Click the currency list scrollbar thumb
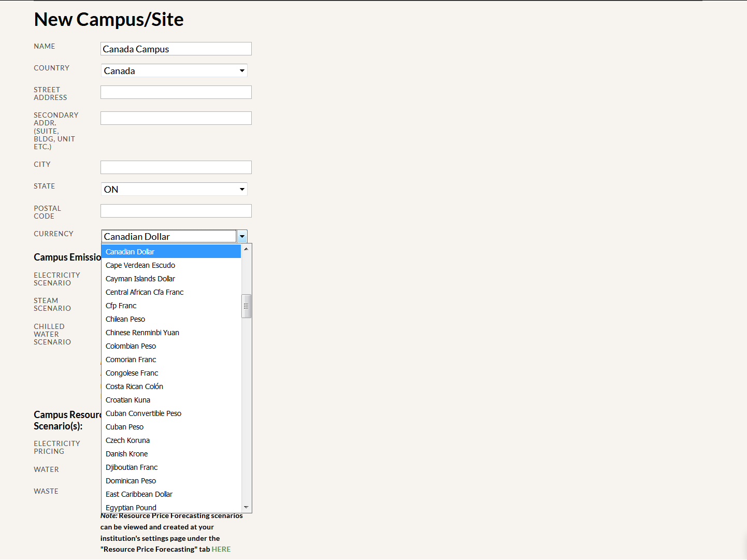Screen dimensions: 747x560 tap(246, 306)
